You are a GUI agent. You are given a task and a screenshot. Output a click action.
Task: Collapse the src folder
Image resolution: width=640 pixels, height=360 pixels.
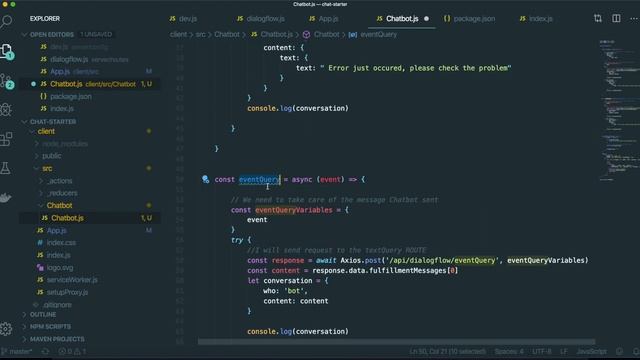47,168
